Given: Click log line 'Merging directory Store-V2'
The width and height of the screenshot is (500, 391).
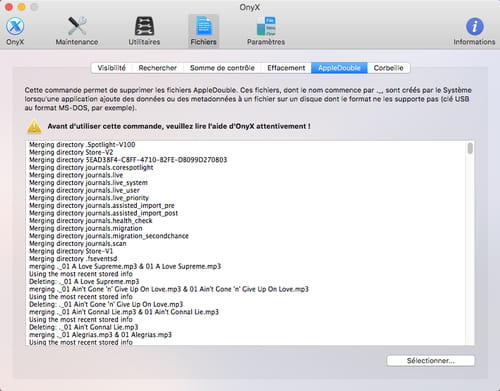Looking at the screenshot, I should [x=71, y=152].
